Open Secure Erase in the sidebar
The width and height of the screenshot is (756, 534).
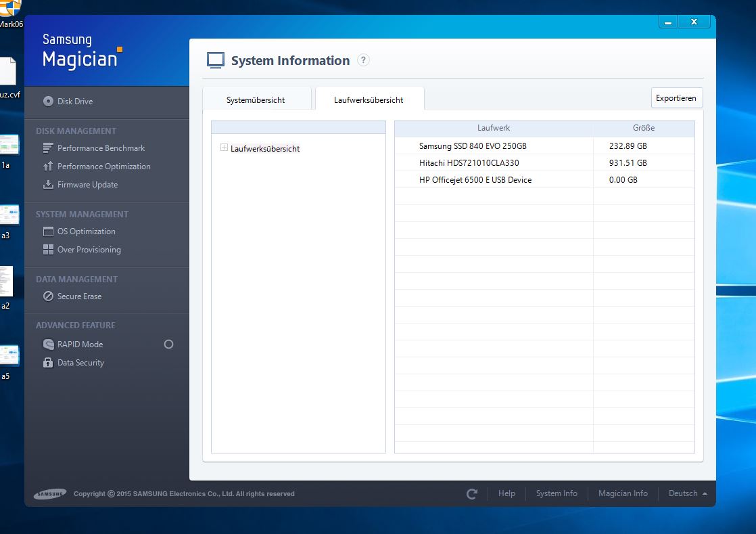80,296
